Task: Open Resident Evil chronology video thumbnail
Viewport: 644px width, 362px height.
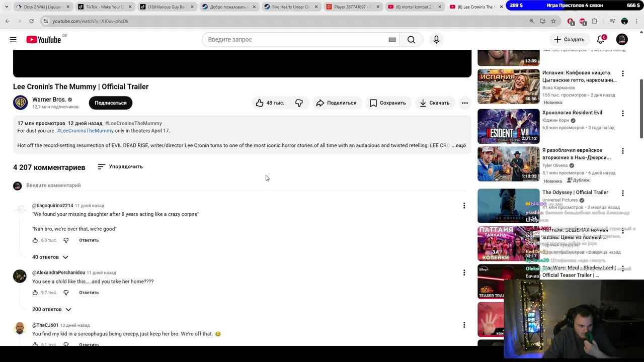Action: coord(508,126)
